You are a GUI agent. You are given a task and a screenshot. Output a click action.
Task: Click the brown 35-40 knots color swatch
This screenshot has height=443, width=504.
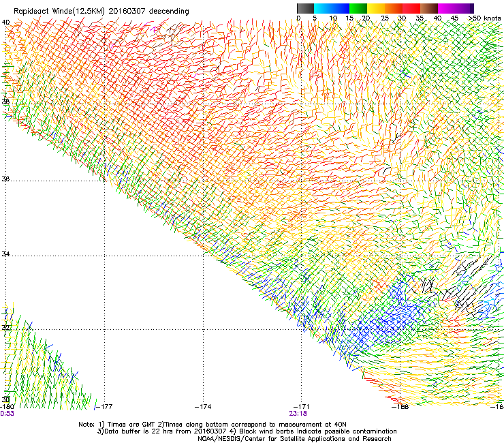[429, 8]
